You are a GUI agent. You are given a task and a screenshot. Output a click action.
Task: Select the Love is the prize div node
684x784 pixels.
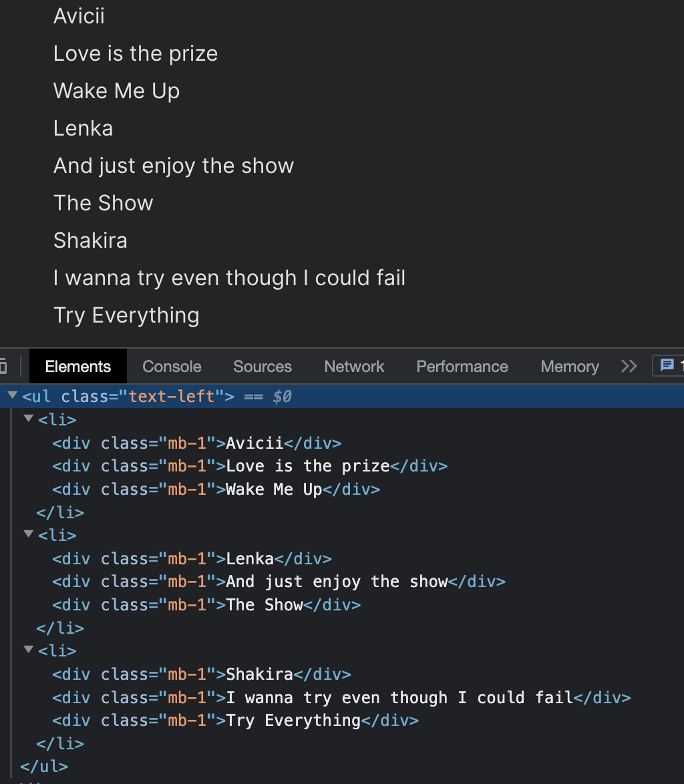(250, 466)
